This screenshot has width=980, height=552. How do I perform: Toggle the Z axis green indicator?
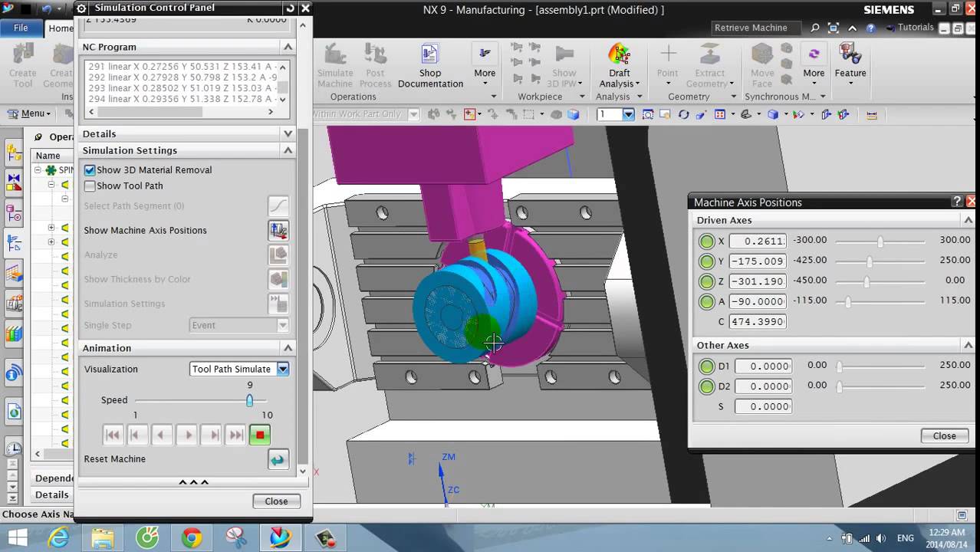click(706, 281)
